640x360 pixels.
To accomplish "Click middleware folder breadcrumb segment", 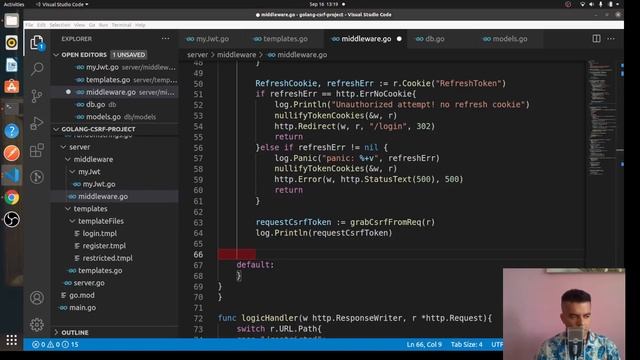I will [236, 55].
